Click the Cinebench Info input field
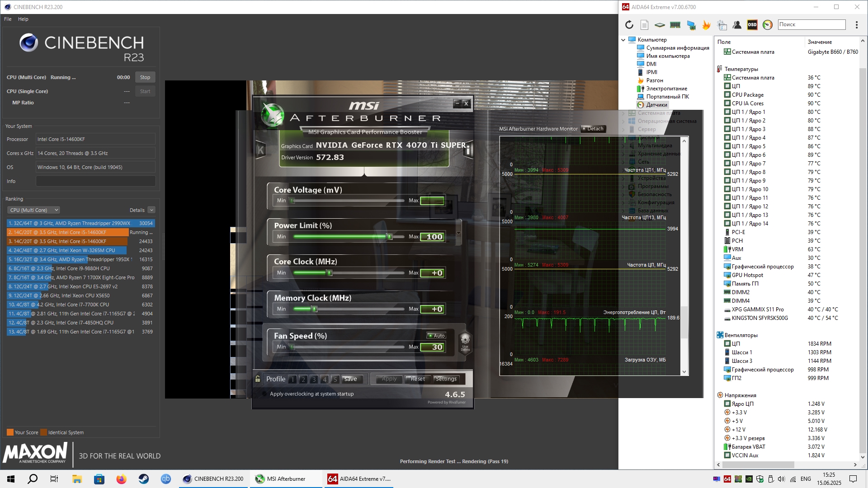Viewport: 868px width, 488px height. coord(95,181)
